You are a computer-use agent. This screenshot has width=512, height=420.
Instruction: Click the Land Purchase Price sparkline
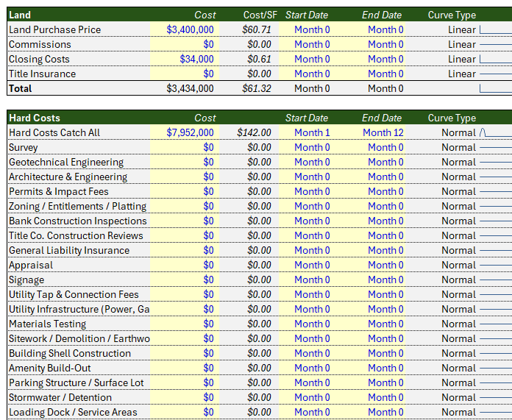pos(496,29)
